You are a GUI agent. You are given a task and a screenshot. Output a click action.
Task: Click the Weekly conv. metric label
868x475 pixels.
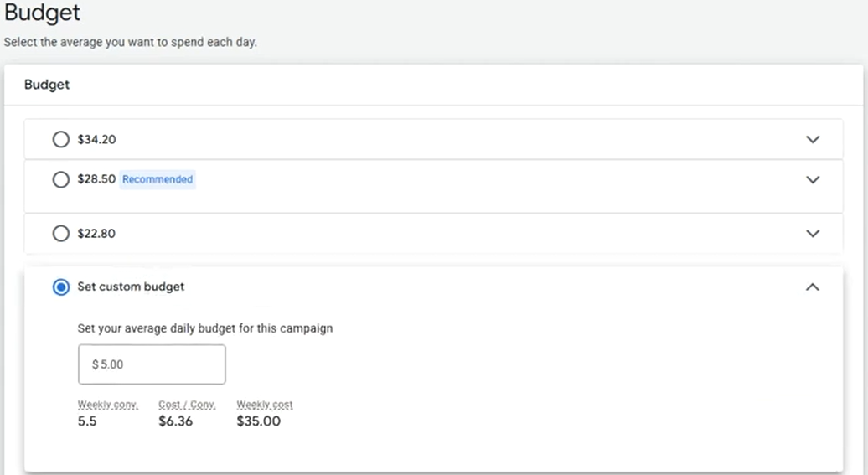108,405
